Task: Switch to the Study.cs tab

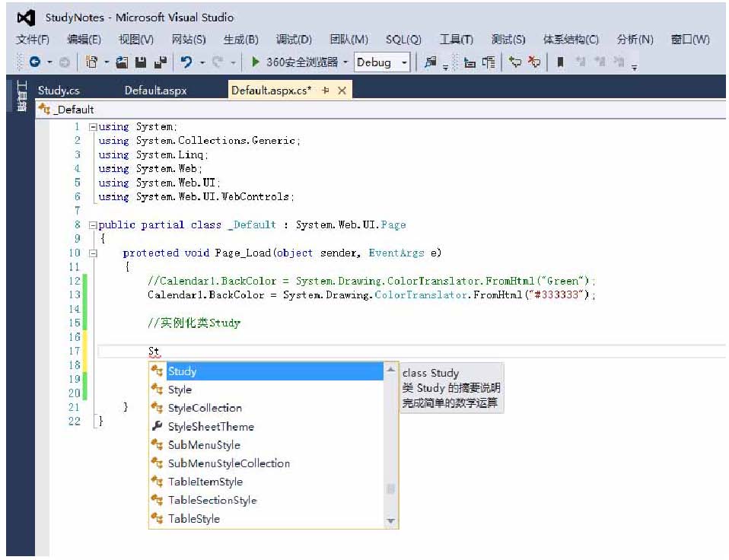Action: (x=59, y=90)
